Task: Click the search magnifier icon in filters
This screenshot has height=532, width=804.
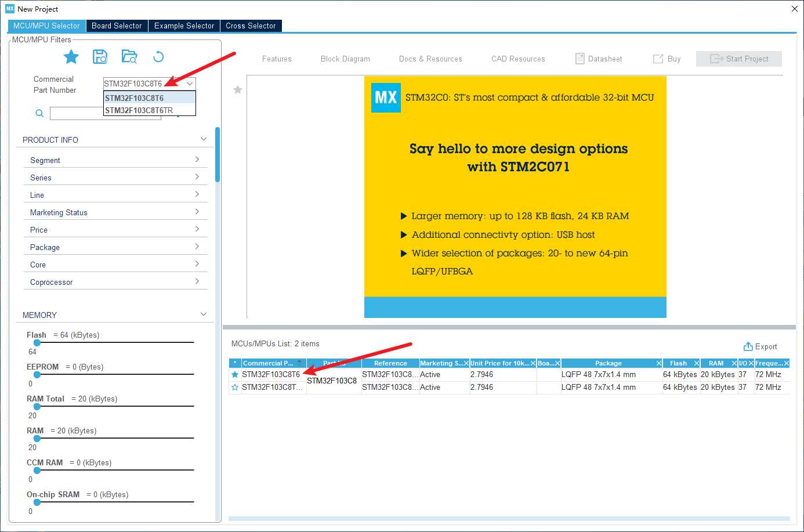Action: point(39,114)
